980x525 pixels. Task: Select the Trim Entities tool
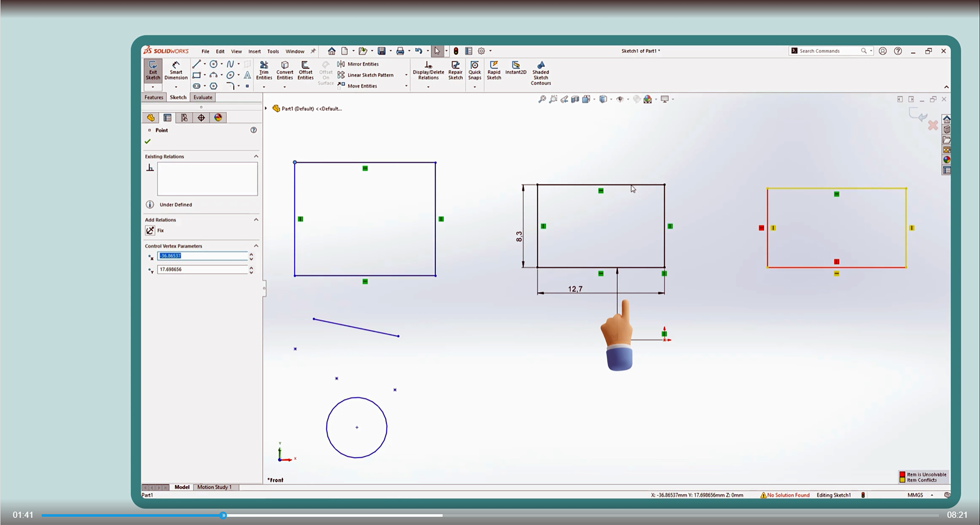click(x=264, y=71)
